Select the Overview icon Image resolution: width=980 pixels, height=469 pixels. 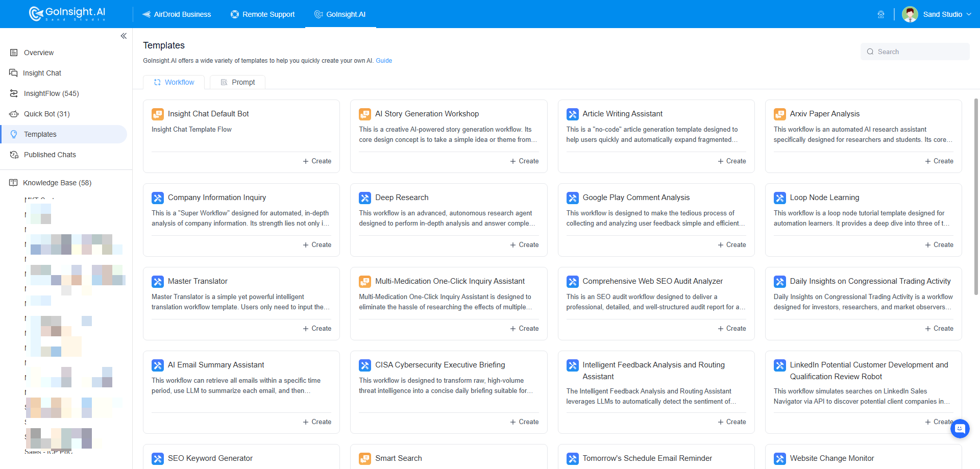(x=13, y=52)
